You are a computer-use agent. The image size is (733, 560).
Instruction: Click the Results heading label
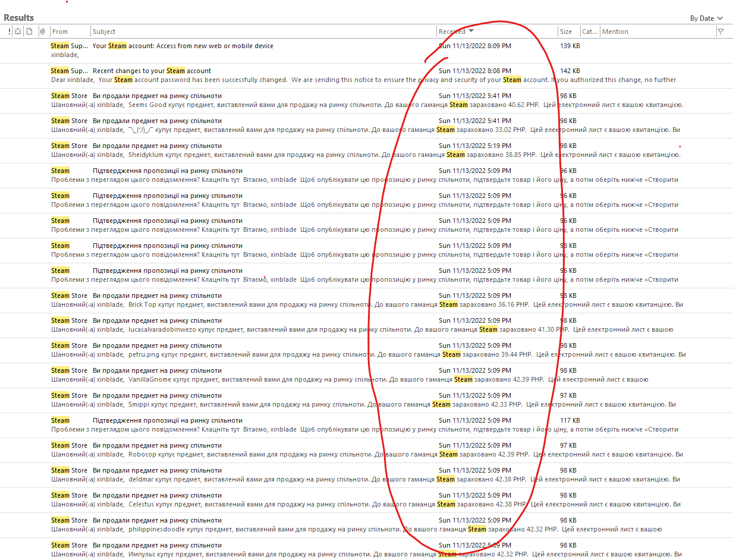tap(19, 17)
